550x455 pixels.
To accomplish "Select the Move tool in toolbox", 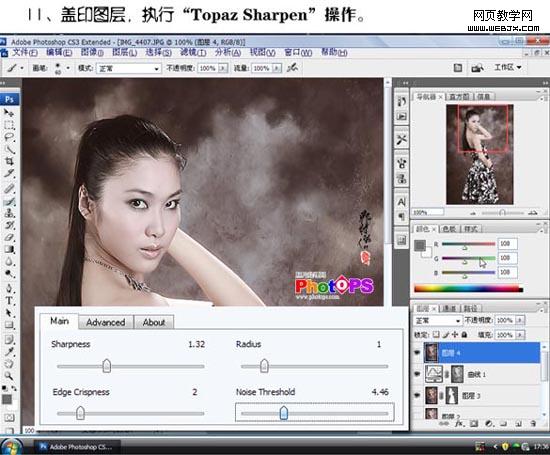I will click(x=9, y=113).
